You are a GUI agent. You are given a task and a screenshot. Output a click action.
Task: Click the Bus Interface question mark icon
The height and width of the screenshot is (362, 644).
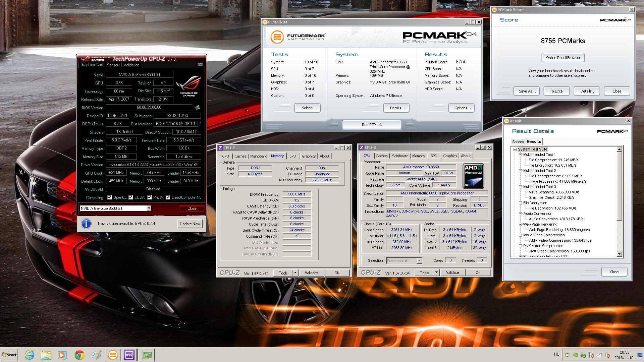pos(200,124)
